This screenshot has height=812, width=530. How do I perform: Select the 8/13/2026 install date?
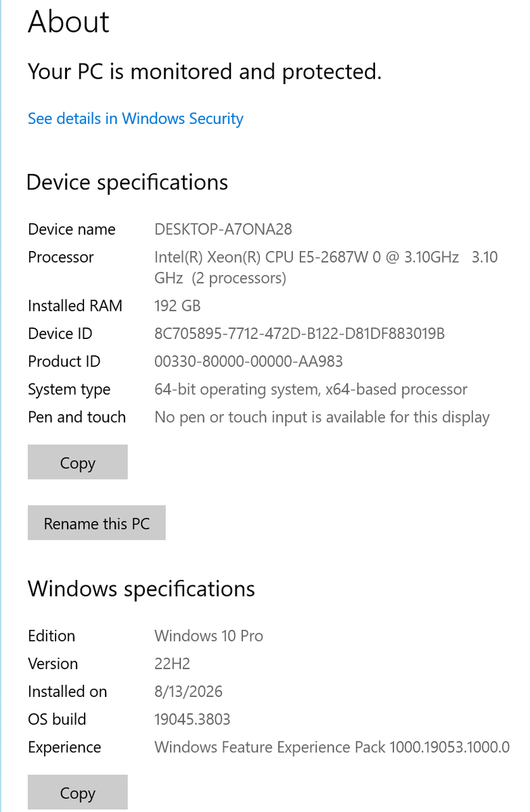[188, 692]
